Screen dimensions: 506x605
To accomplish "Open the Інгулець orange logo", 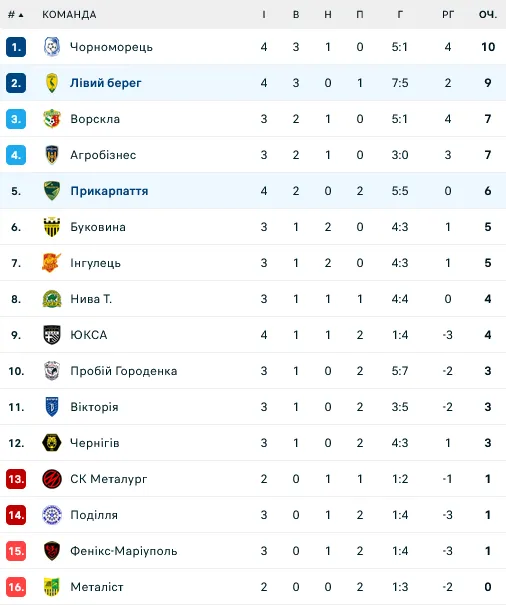I will pos(52,263).
